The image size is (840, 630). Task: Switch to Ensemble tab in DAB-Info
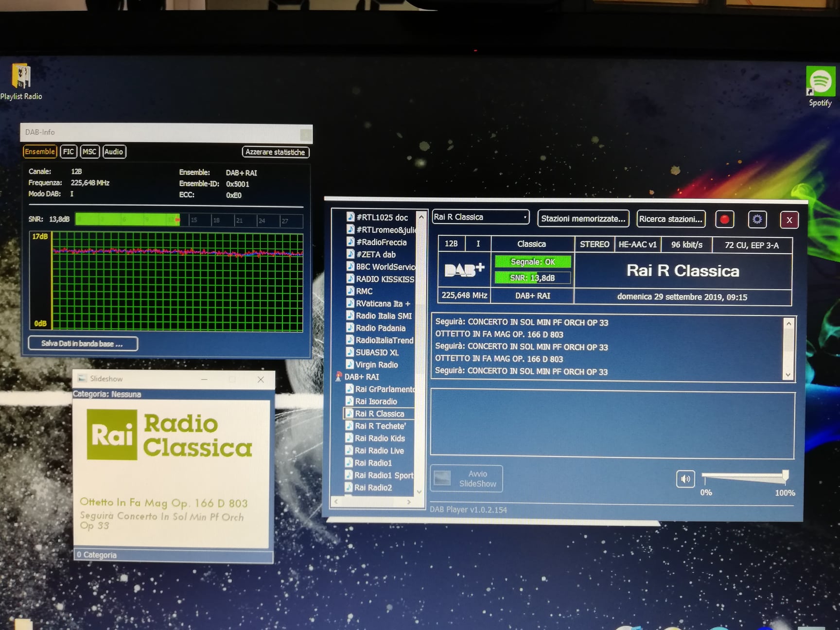[x=40, y=152]
